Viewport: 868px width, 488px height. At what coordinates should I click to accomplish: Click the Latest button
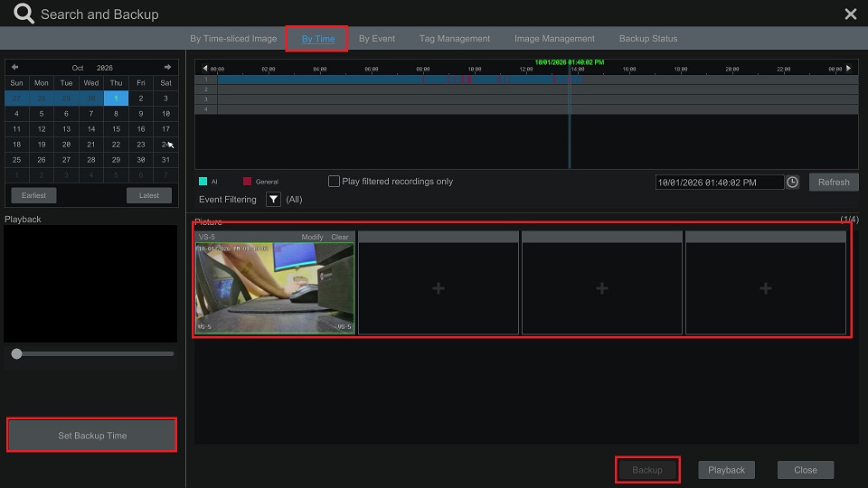tap(149, 195)
